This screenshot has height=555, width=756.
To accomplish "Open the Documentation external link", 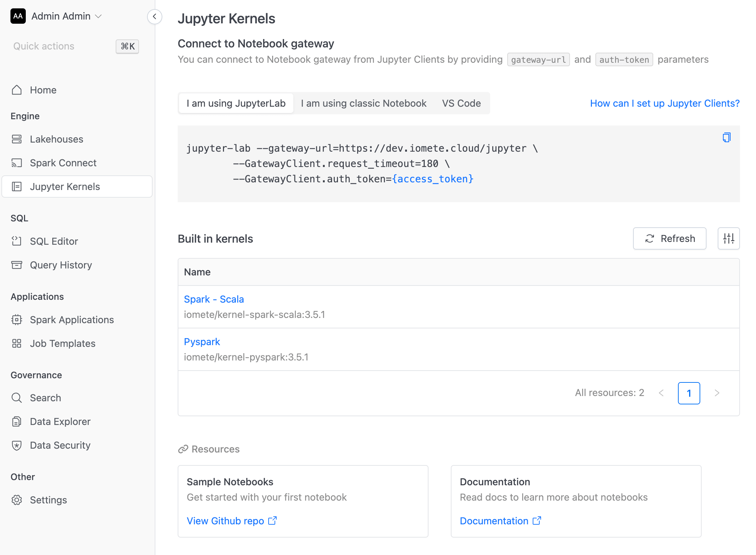I will click(x=500, y=521).
